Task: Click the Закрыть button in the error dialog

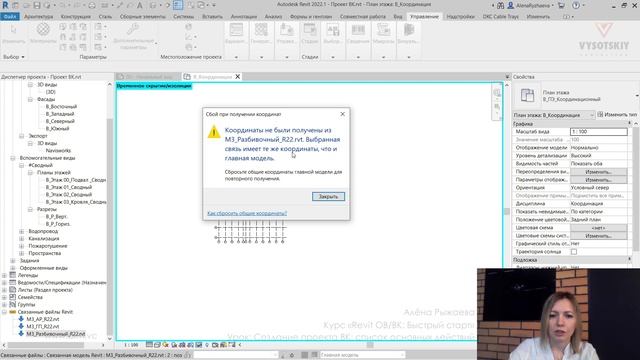Action: coord(328,196)
